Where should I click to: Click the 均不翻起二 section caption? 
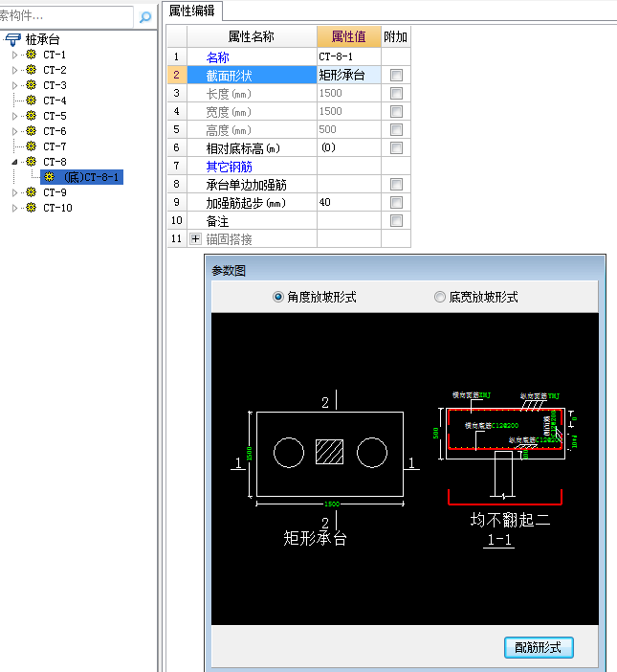click(510, 520)
